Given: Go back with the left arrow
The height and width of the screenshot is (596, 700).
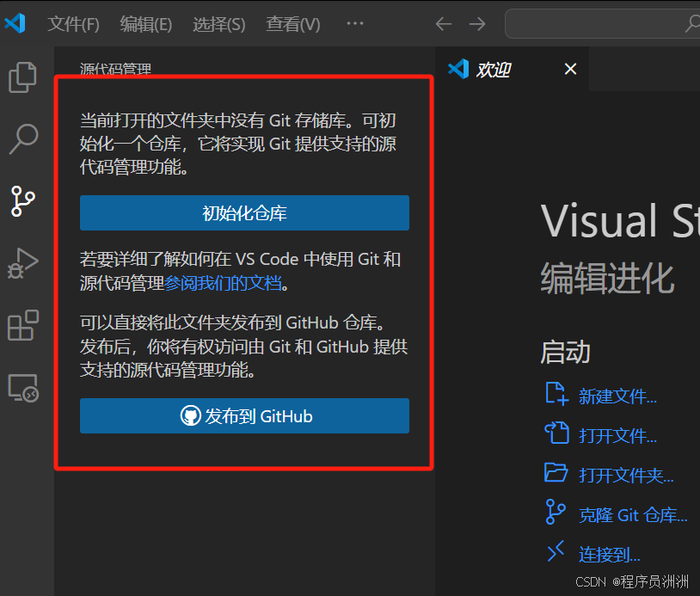Looking at the screenshot, I should [x=443, y=24].
